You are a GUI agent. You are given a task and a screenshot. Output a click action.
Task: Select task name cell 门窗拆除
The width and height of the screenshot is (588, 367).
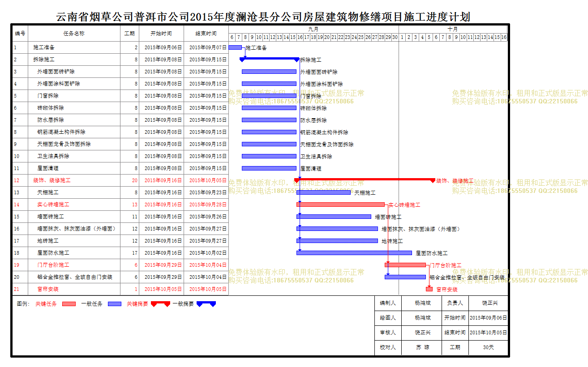click(74, 95)
